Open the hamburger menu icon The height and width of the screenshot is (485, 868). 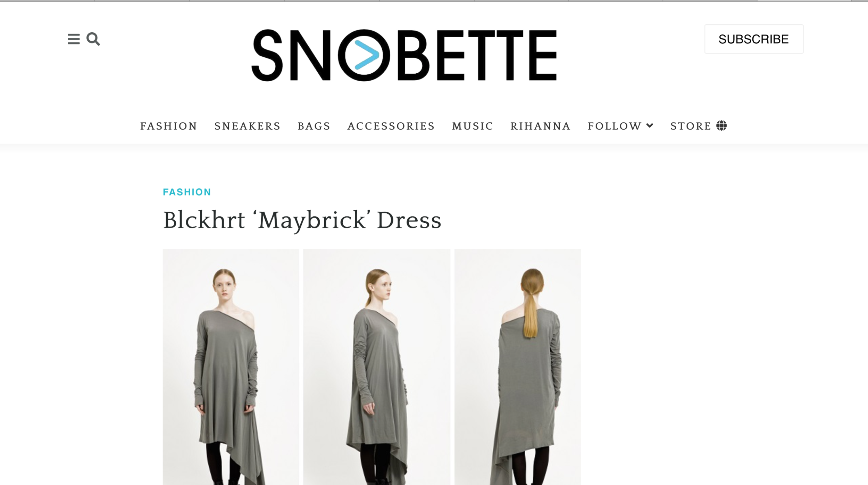coord(74,39)
